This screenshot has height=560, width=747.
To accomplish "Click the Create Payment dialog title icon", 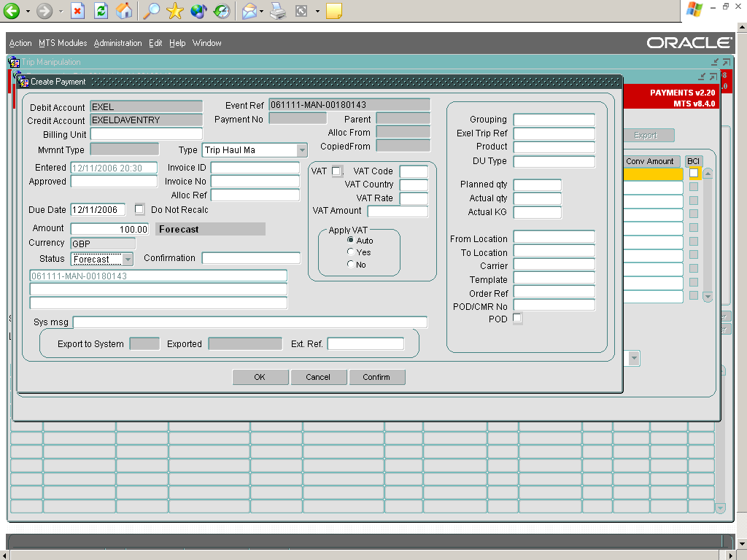I will [23, 82].
